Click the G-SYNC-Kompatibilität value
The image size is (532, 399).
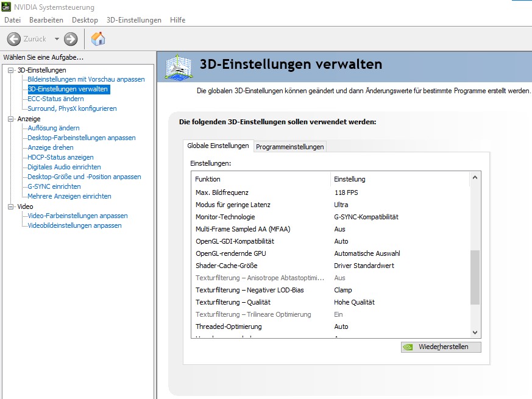[x=366, y=217]
